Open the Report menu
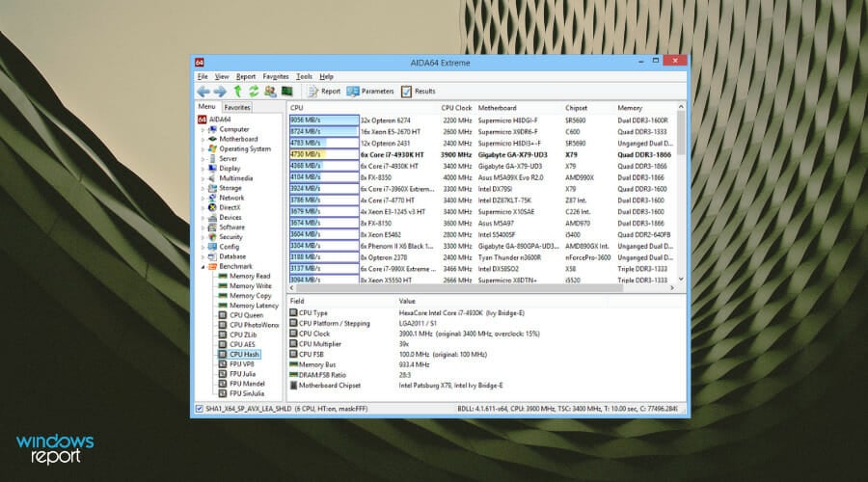 tap(246, 76)
